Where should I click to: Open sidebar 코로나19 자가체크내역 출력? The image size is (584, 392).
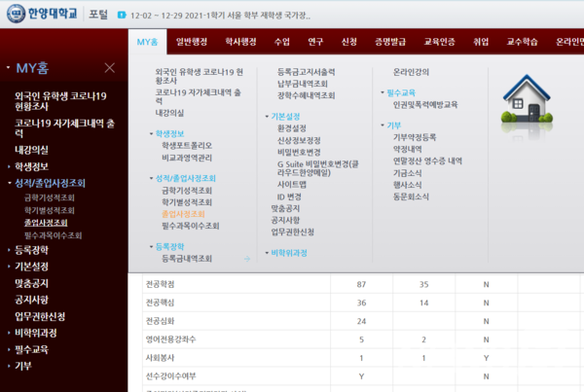click(x=64, y=128)
